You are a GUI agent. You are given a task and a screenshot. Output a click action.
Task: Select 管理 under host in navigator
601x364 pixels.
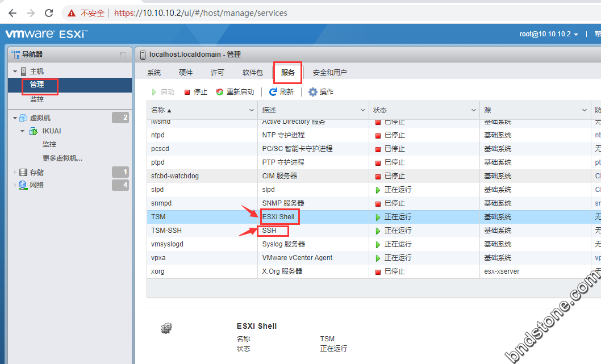[37, 85]
